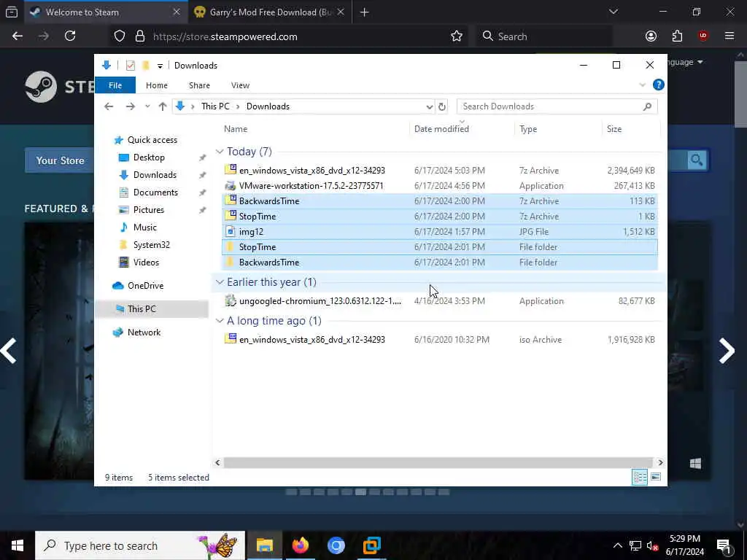
Task: Collapse the Earlier this year group
Action: pos(220,282)
